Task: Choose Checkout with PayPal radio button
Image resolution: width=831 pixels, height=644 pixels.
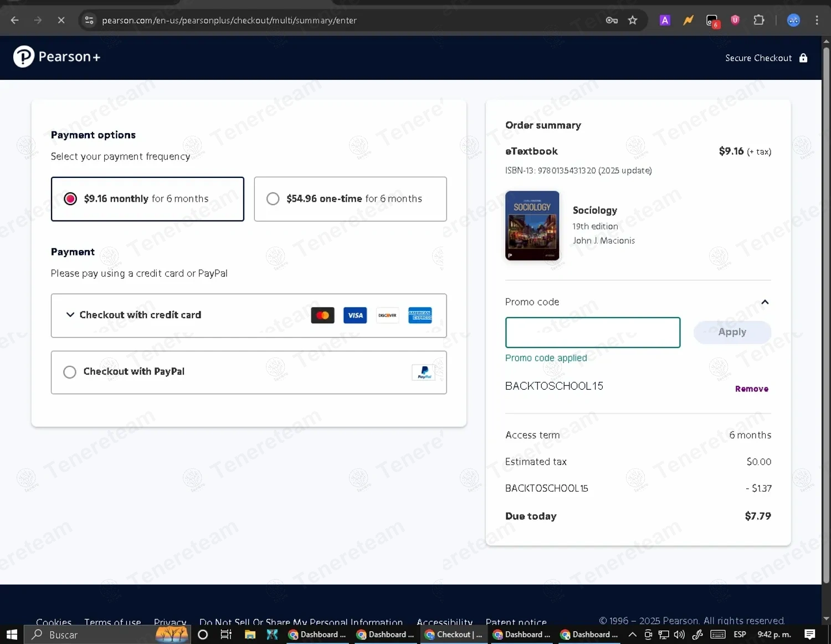Action: tap(70, 372)
